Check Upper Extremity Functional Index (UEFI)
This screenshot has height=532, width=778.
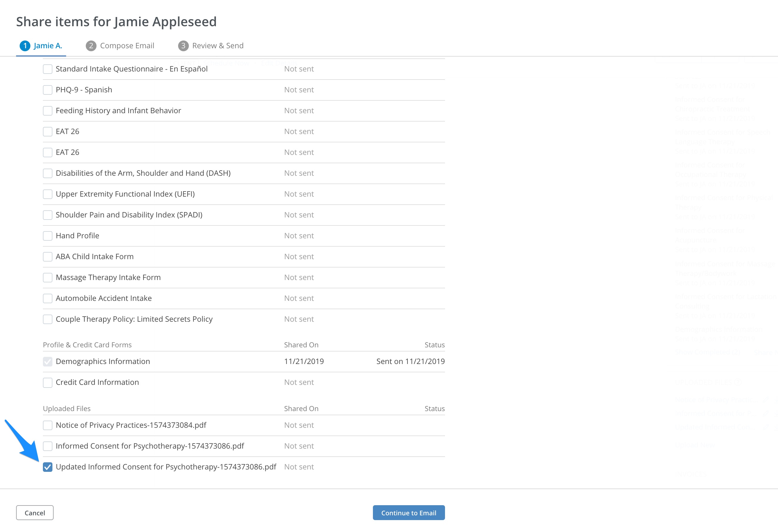[x=48, y=194]
